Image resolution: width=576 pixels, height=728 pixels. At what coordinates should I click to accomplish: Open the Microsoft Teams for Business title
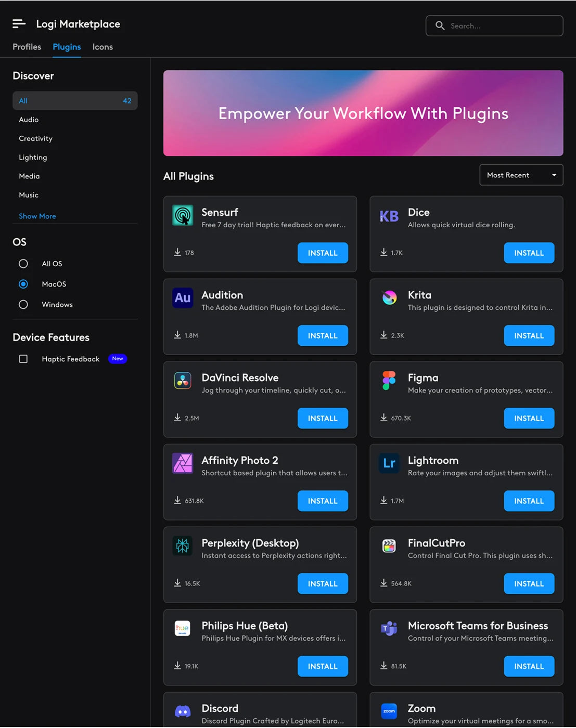(478, 626)
